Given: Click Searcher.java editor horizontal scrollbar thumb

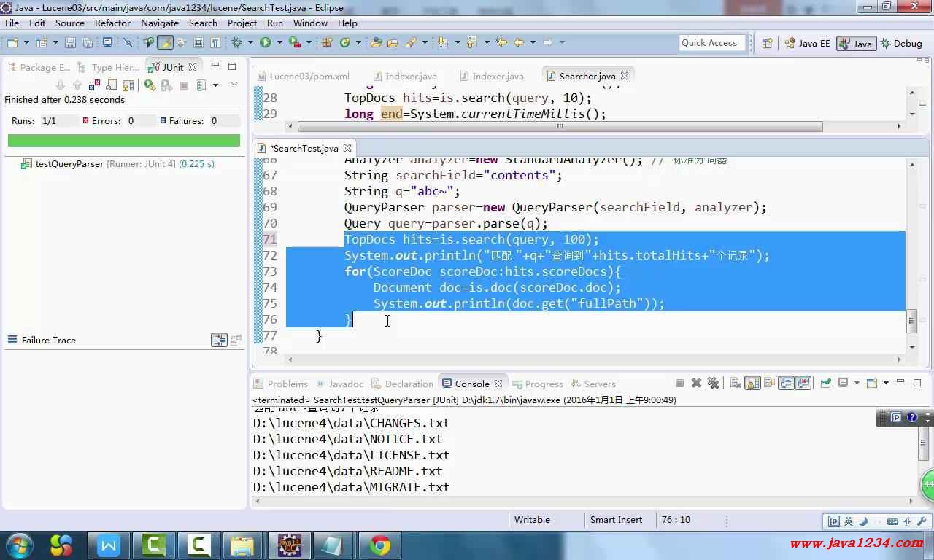Looking at the screenshot, I should point(560,126).
